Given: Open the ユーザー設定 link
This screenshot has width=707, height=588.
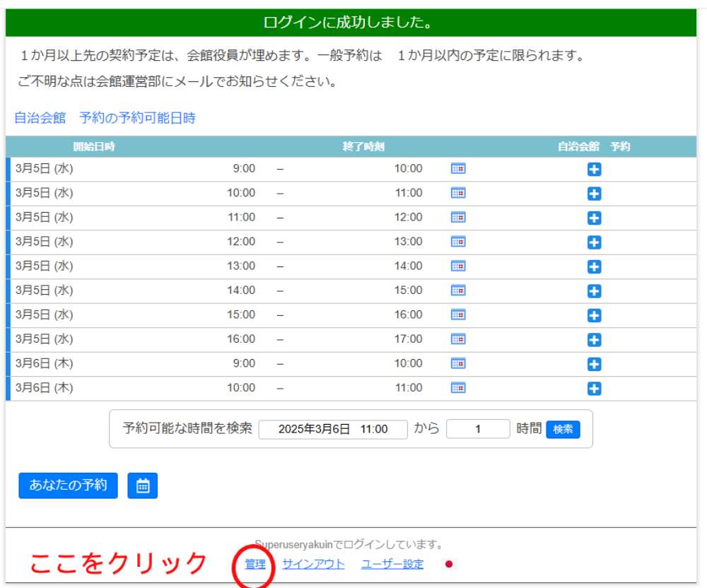Looking at the screenshot, I should click(392, 564).
